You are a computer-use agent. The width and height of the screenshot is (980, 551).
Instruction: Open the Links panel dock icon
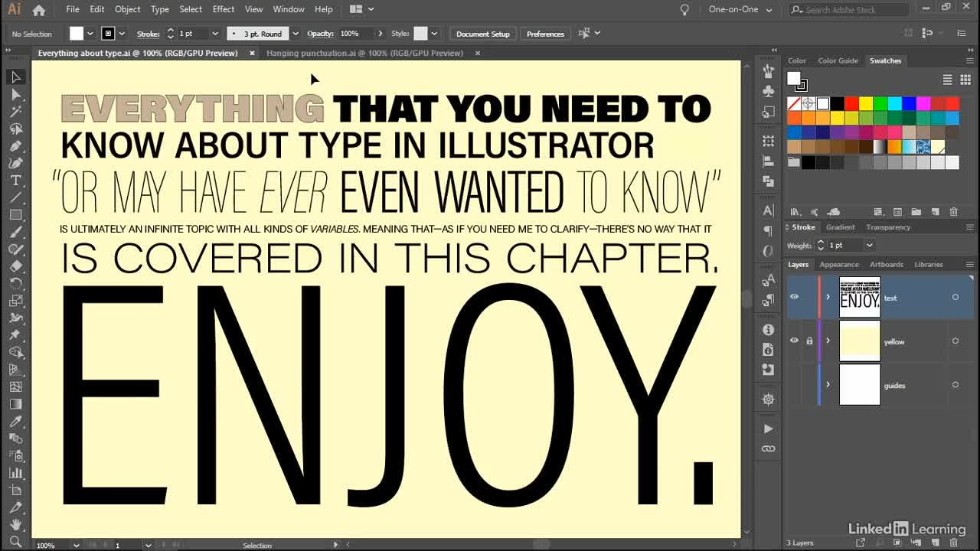769,448
